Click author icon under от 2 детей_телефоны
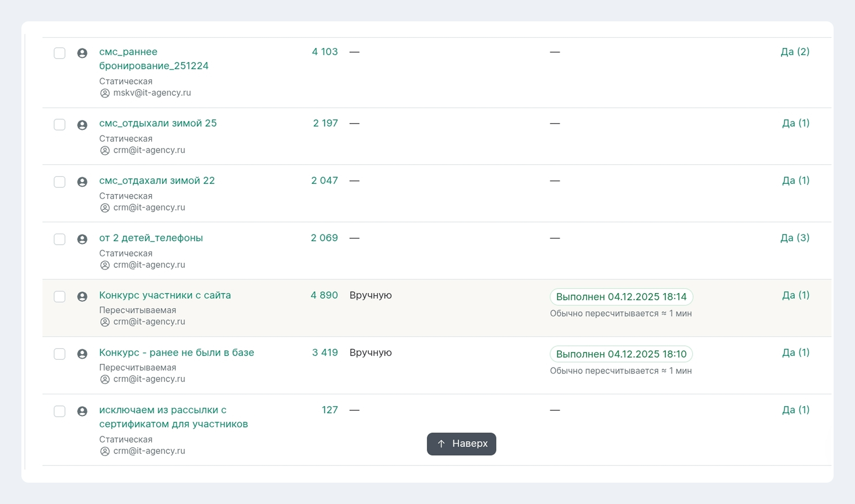The image size is (855, 504). pyautogui.click(x=105, y=265)
